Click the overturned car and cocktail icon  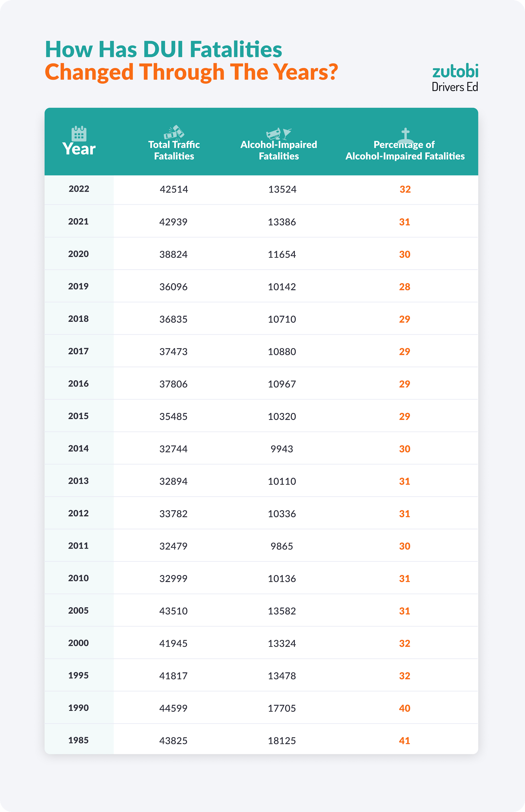point(279,133)
